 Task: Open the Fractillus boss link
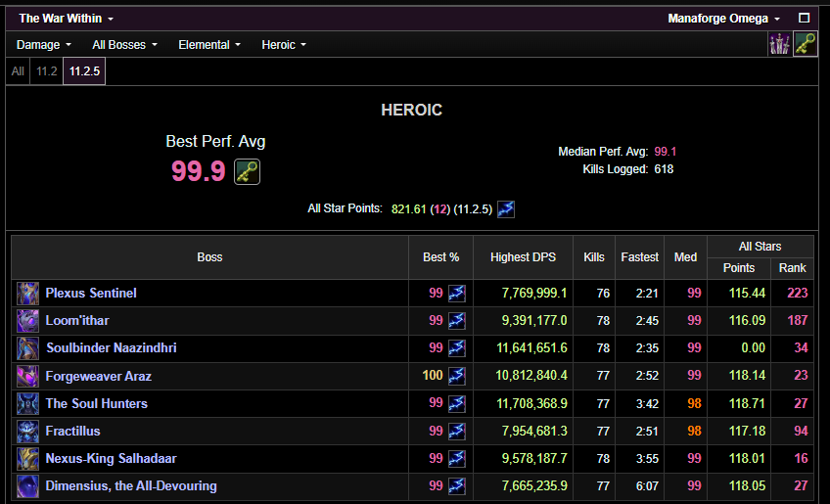[x=72, y=431]
